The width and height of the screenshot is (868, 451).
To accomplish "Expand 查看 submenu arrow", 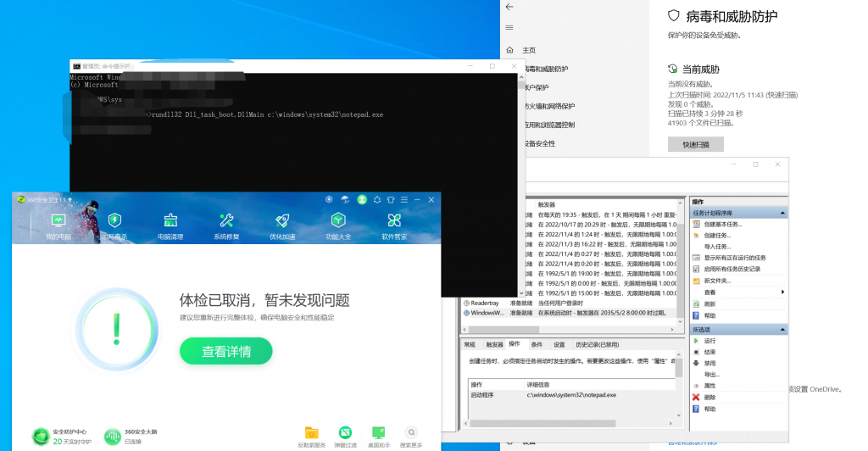I will point(782,292).
